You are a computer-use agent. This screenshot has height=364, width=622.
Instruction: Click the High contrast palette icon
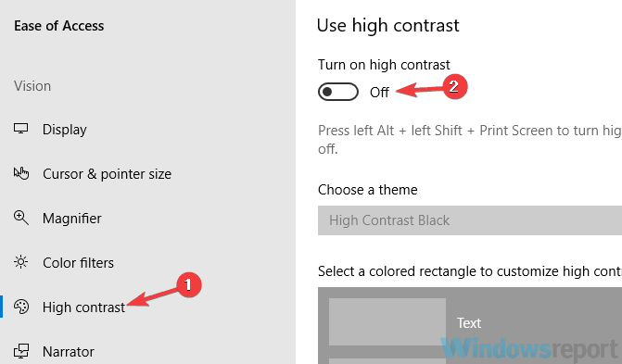pyautogui.click(x=21, y=307)
